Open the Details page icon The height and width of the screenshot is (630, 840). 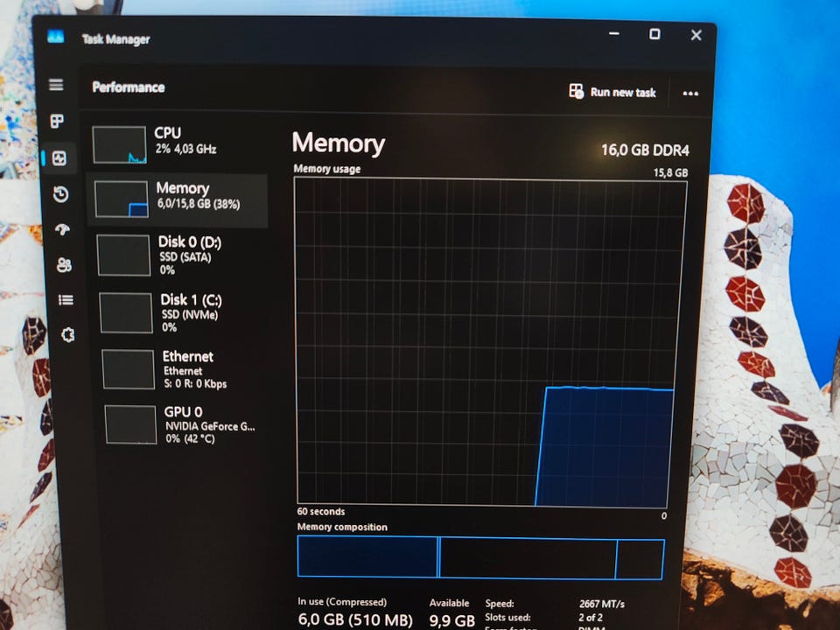(x=66, y=299)
